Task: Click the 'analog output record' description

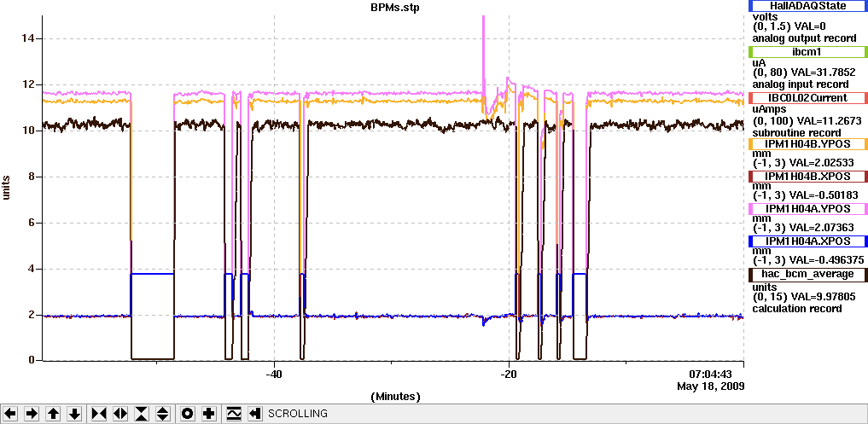Action: 804,38
